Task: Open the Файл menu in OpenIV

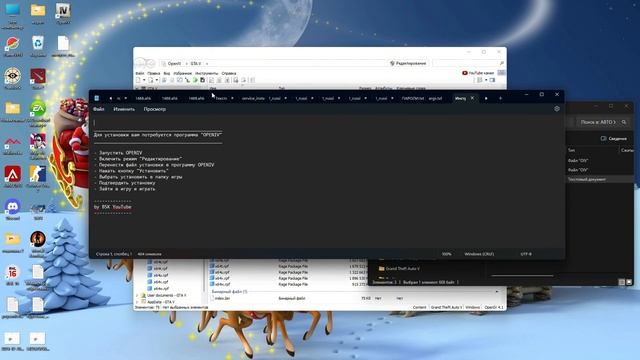Action: tap(140, 73)
